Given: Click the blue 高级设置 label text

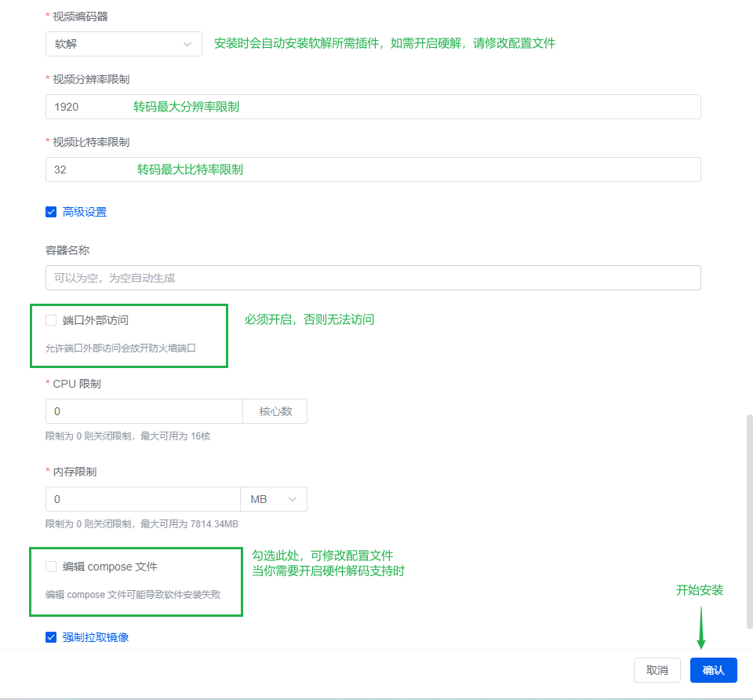Looking at the screenshot, I should point(85,212).
